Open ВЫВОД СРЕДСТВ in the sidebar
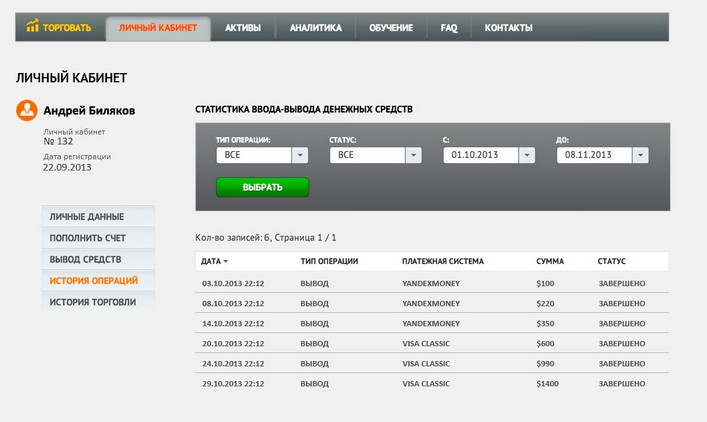 98,259
